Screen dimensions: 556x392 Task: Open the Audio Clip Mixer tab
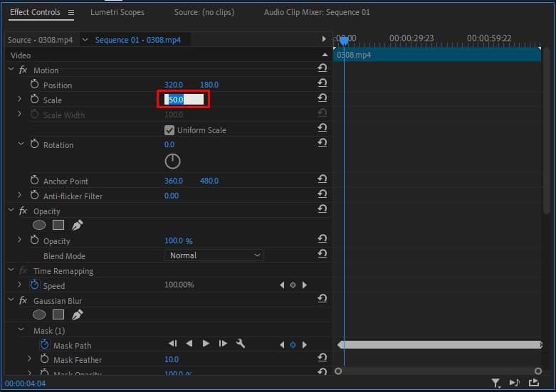pos(317,12)
